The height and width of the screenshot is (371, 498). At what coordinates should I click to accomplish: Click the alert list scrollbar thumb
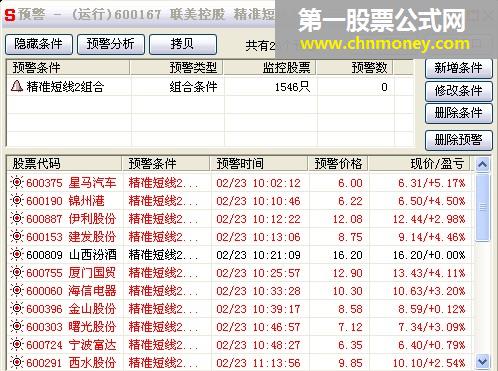482,207
